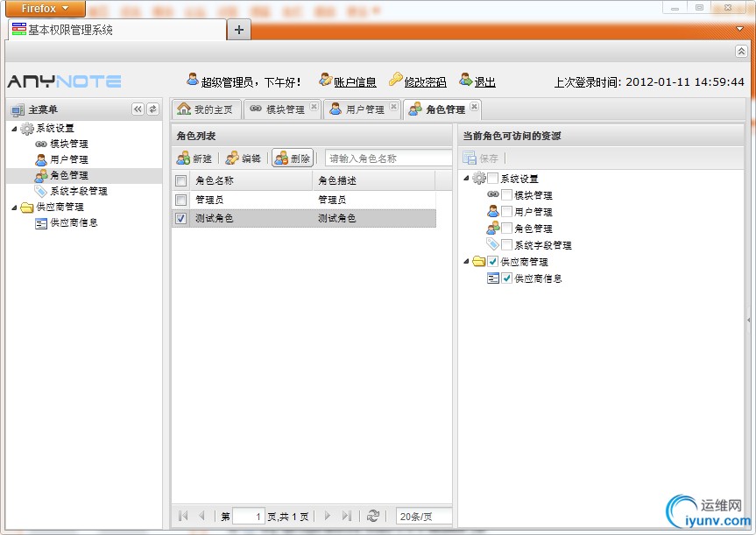This screenshot has width=756, height=535.
Task: Click the key icon beside 修改密码
Action: tap(395, 79)
